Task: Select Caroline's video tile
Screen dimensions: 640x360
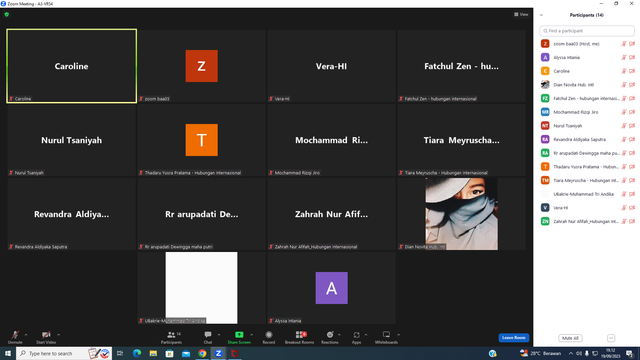Action: [71, 66]
